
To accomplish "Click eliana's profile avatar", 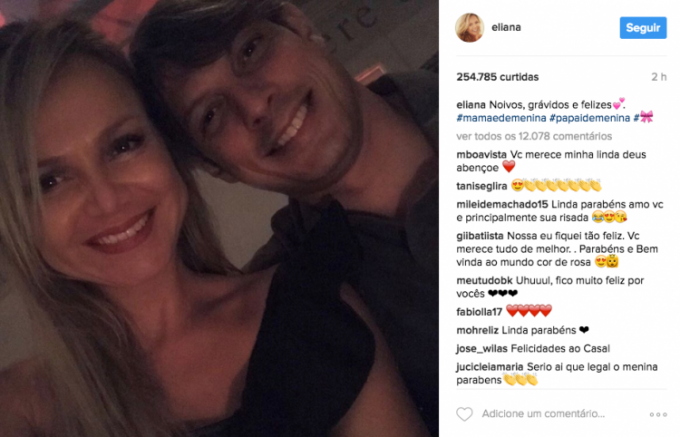I will (469, 27).
